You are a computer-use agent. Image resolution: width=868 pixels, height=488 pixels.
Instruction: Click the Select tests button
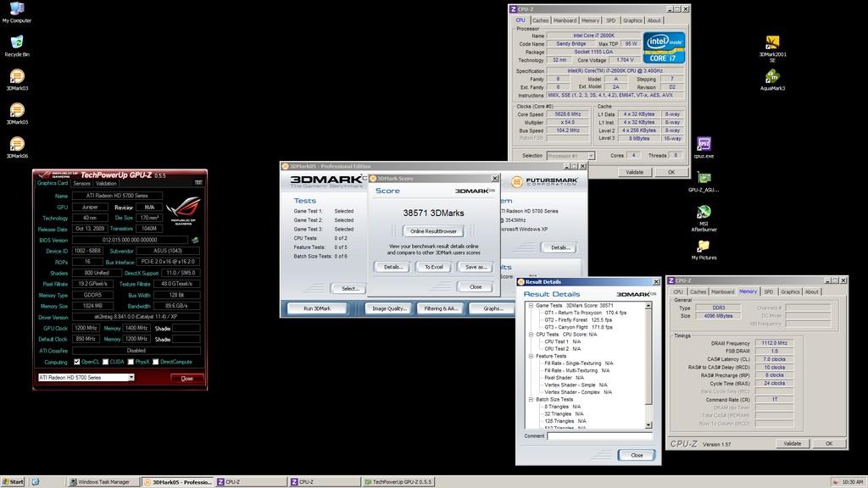point(350,288)
